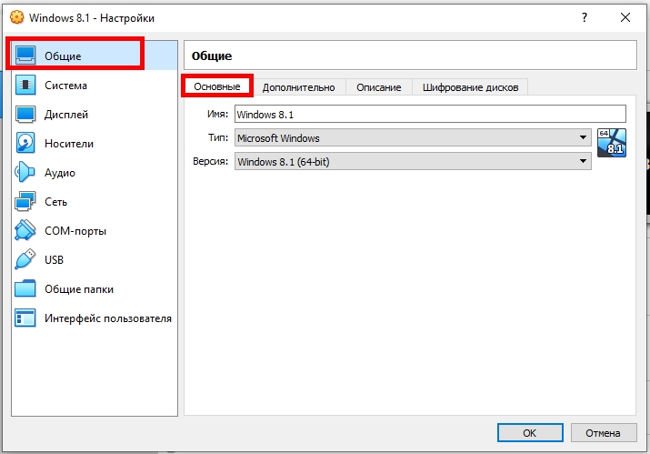Image resolution: width=650 pixels, height=454 pixels.
Task: Click the Windows 8.1 64-bit OS badge
Action: pyautogui.click(x=611, y=143)
